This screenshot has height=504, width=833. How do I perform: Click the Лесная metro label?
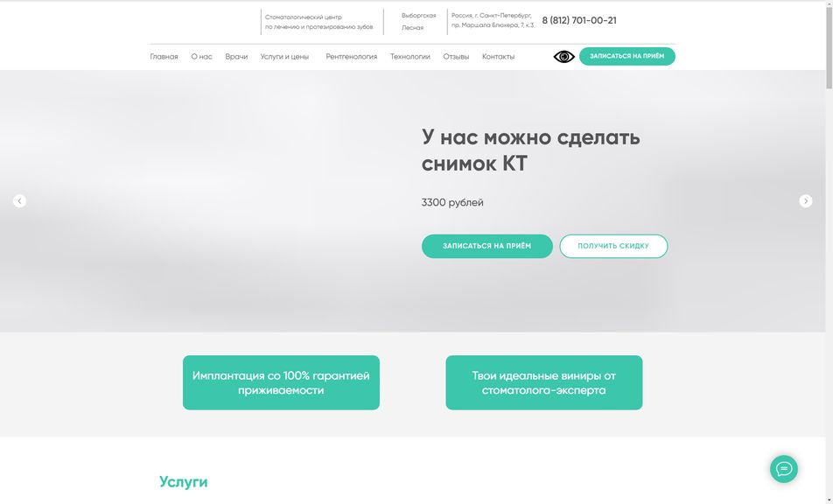[x=412, y=28]
